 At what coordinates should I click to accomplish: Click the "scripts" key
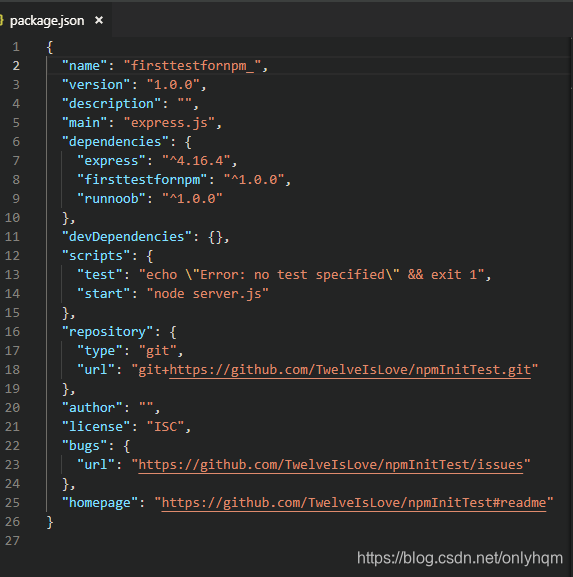[x=96, y=256]
